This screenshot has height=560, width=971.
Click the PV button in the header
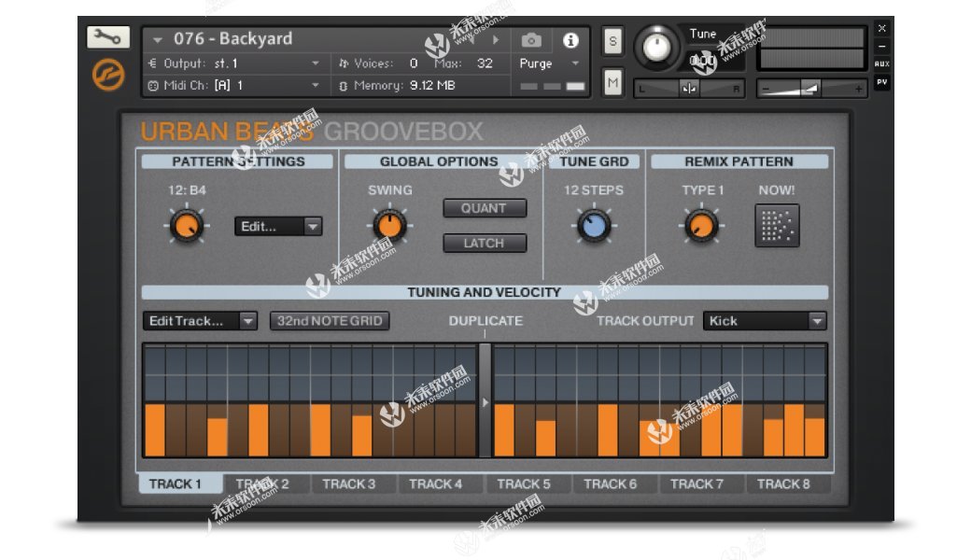881,82
